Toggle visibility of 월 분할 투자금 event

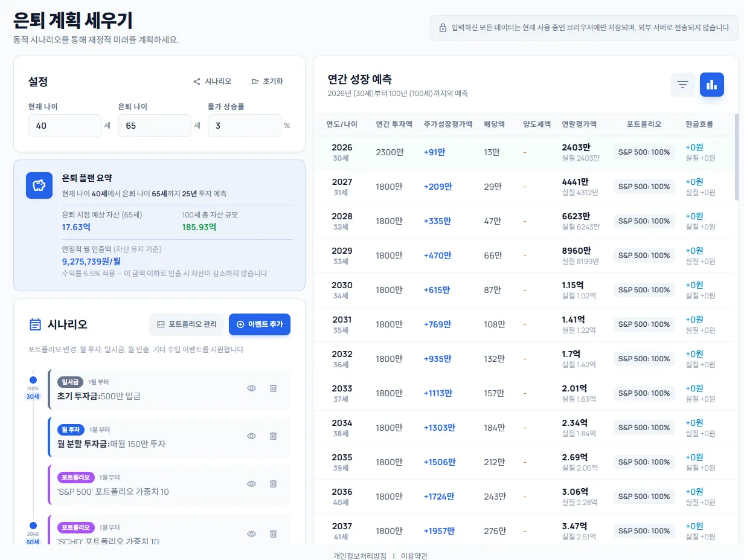tap(252, 436)
